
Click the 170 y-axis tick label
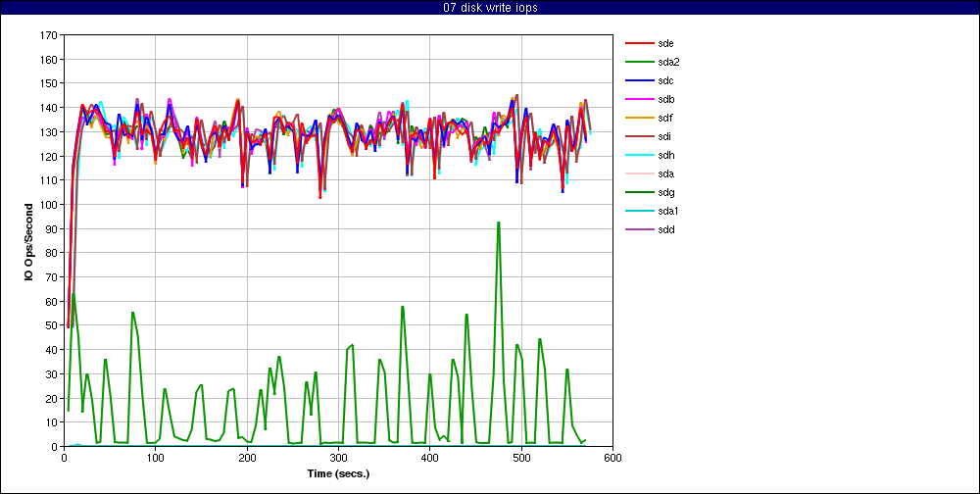click(49, 35)
